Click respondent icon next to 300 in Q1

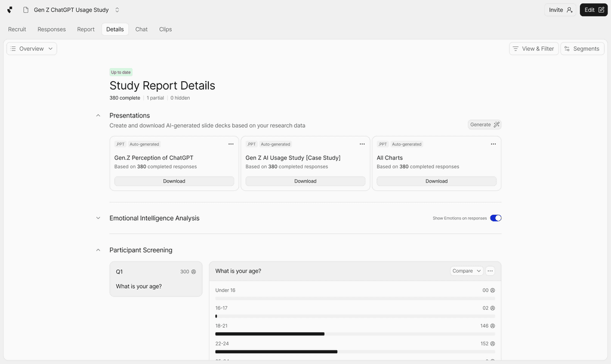tap(194, 272)
